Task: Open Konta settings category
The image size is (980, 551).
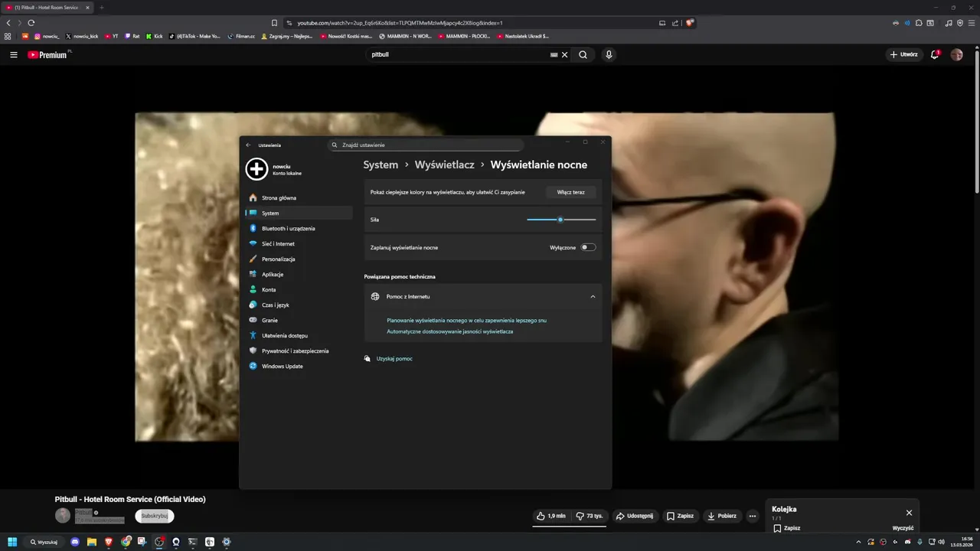Action: click(x=299, y=289)
